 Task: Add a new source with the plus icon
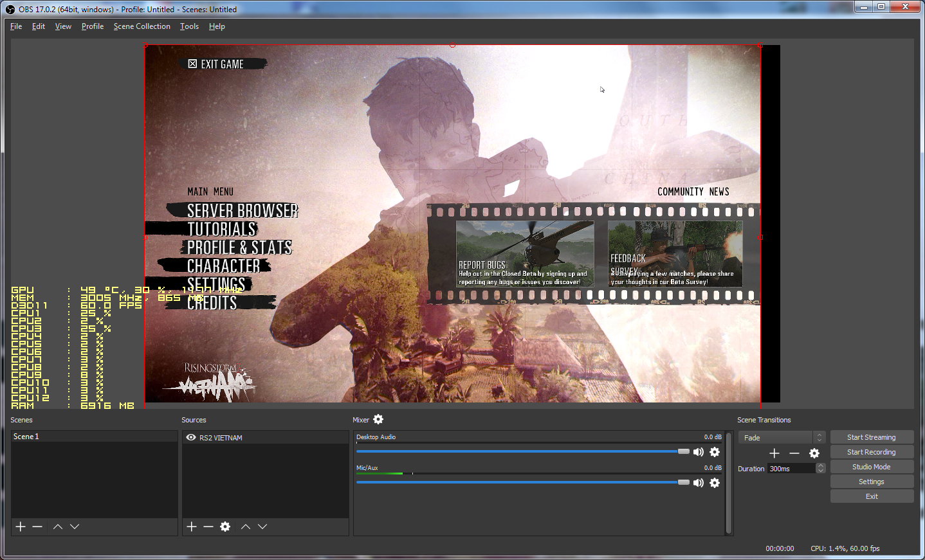click(192, 527)
